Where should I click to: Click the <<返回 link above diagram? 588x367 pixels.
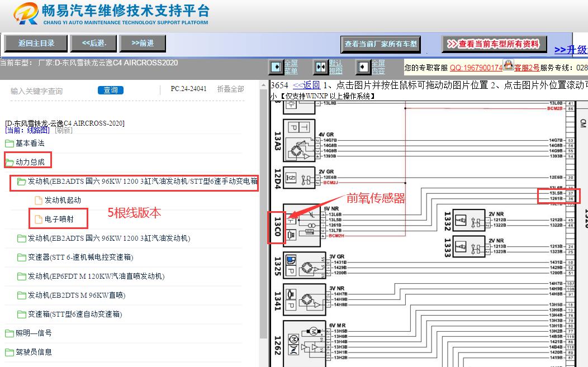click(306, 85)
